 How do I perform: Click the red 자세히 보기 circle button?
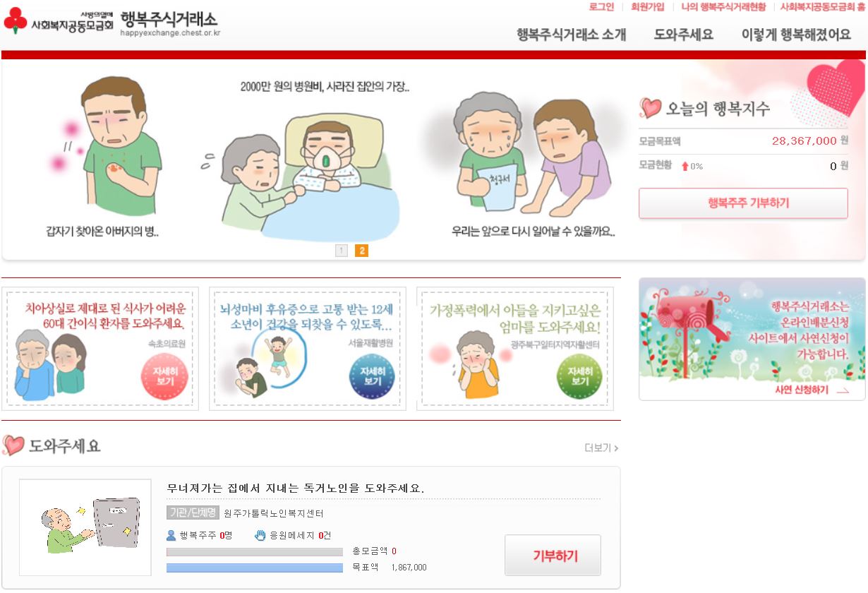(164, 376)
